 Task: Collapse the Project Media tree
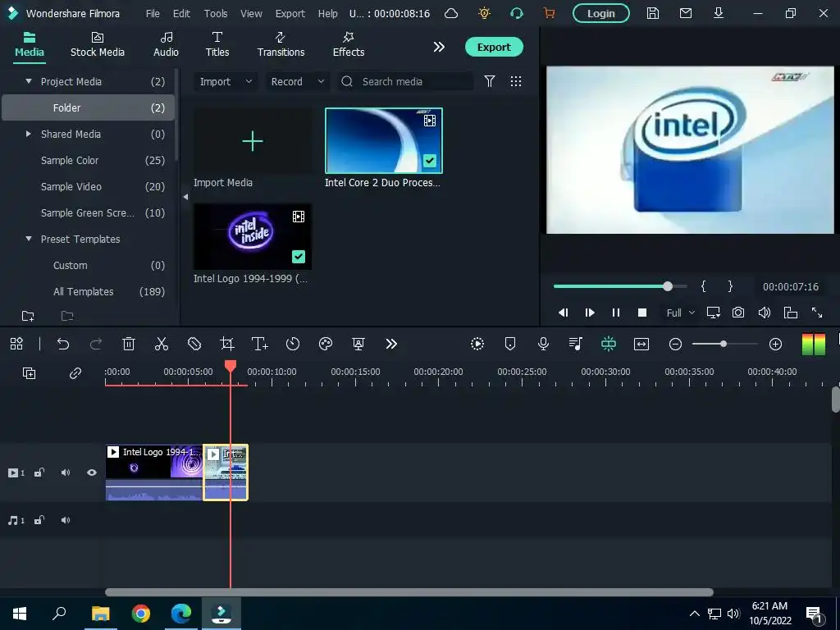coord(29,81)
